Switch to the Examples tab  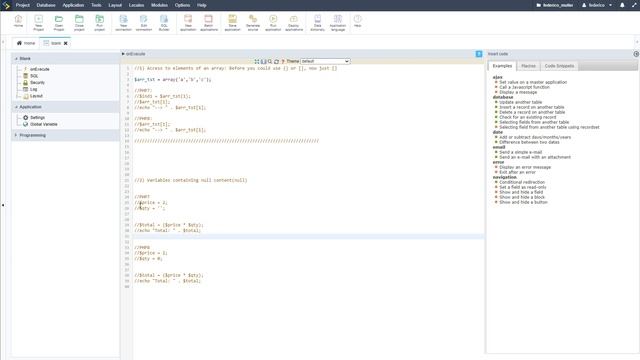coord(502,66)
